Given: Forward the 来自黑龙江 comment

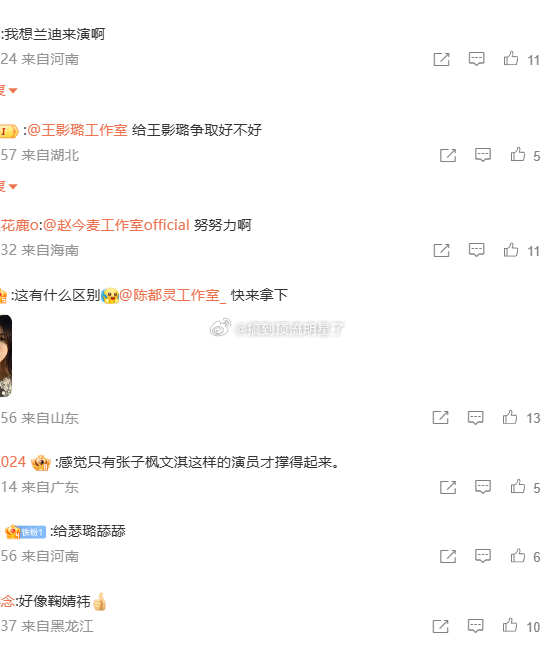Looking at the screenshot, I should [440, 626].
